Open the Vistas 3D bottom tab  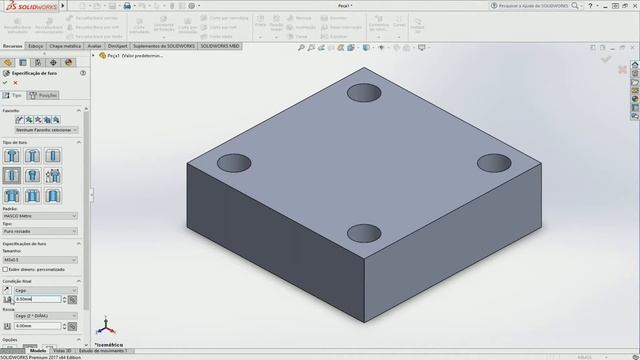point(62,351)
